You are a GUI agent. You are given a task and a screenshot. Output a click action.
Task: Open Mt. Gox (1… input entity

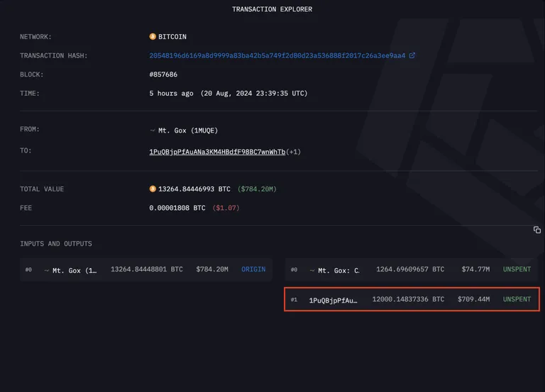[x=75, y=271]
